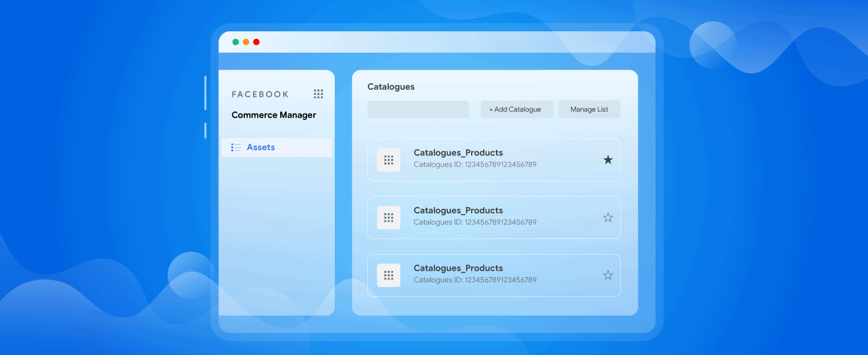Switch to the Assets section
This screenshot has height=355, width=868.
[x=261, y=147]
